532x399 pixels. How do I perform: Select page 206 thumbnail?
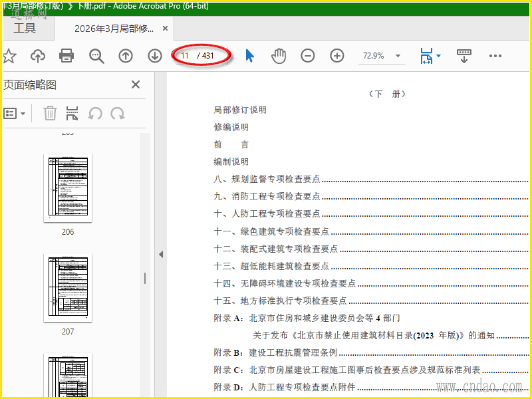68,188
